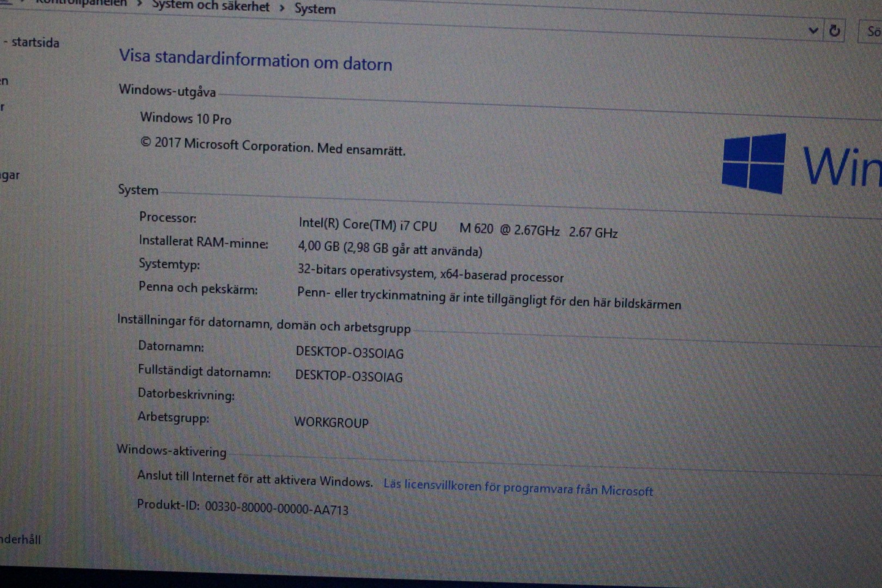Click the 'Visa standardinformation om datorn' heading
The image size is (882, 588).
255,60
